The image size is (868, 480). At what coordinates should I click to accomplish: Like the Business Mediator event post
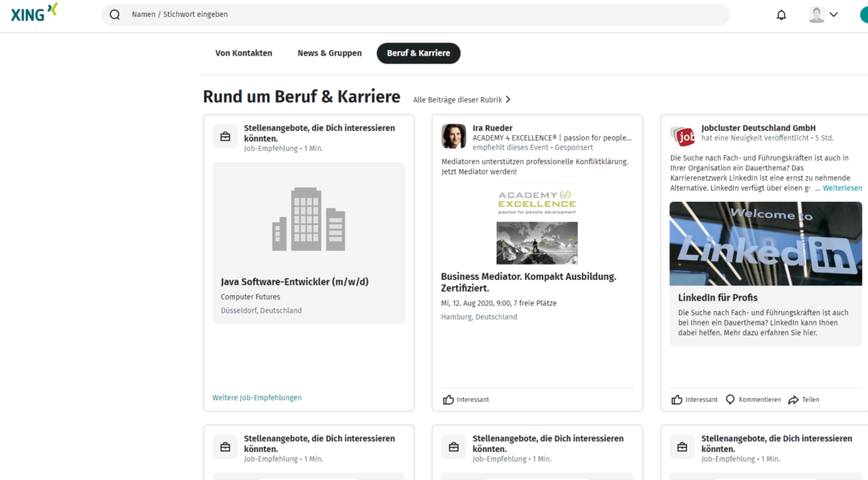[448, 400]
